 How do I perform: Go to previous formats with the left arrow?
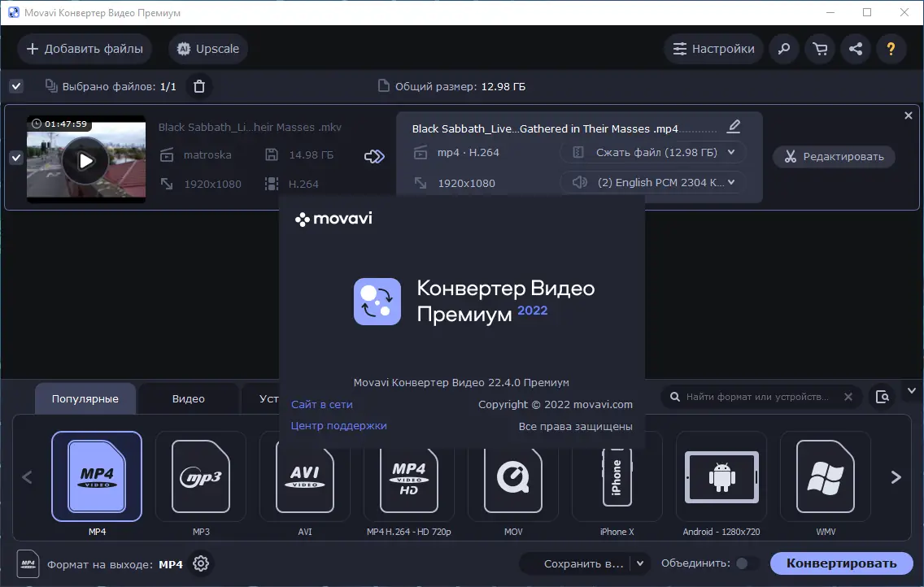27,477
